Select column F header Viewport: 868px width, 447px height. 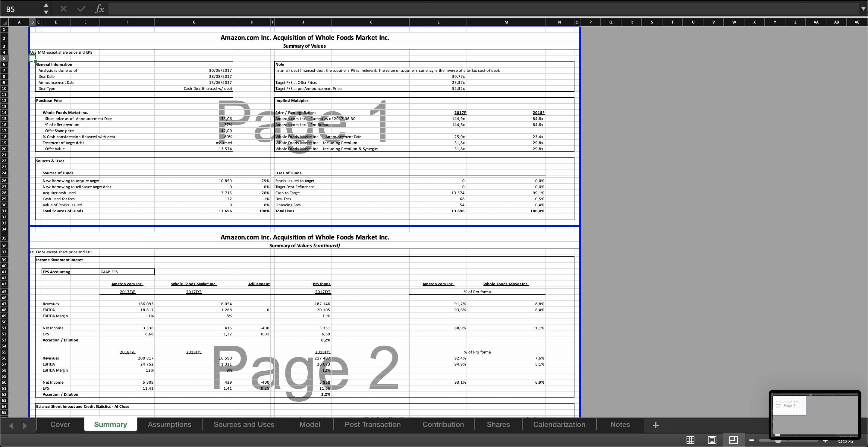click(127, 22)
